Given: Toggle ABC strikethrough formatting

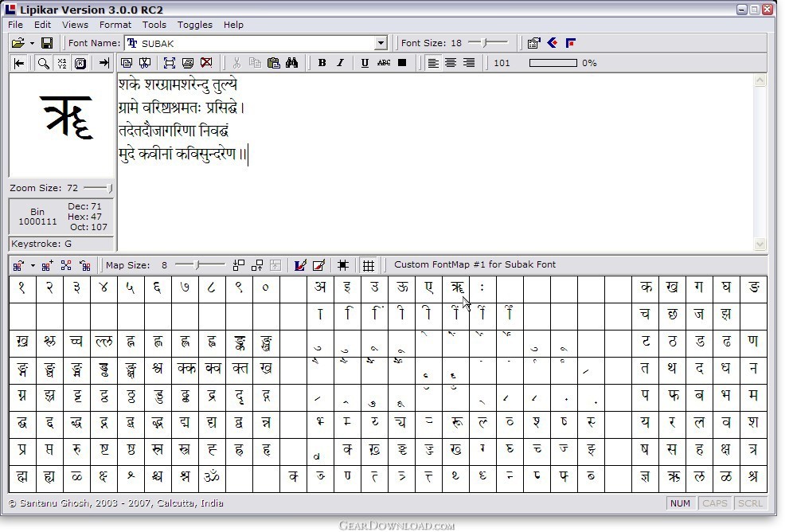Looking at the screenshot, I should (x=384, y=63).
